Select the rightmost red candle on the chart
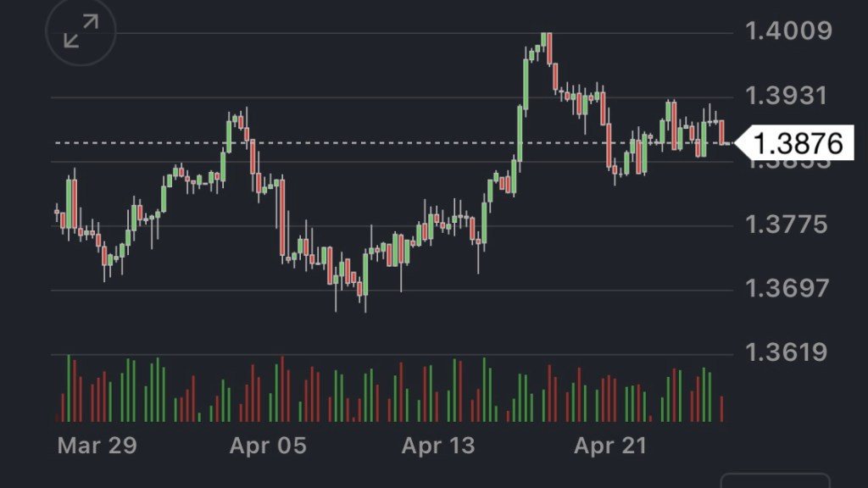868x488 pixels. pos(722,132)
